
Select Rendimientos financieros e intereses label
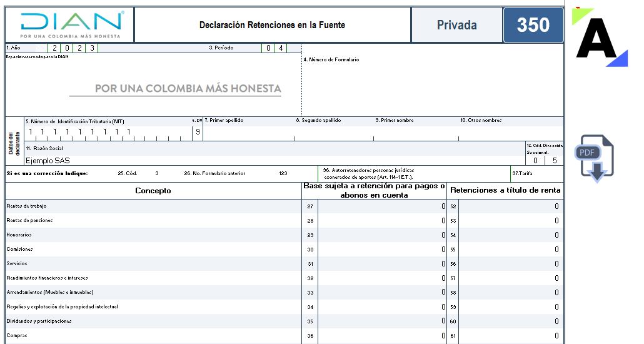pos(48,278)
